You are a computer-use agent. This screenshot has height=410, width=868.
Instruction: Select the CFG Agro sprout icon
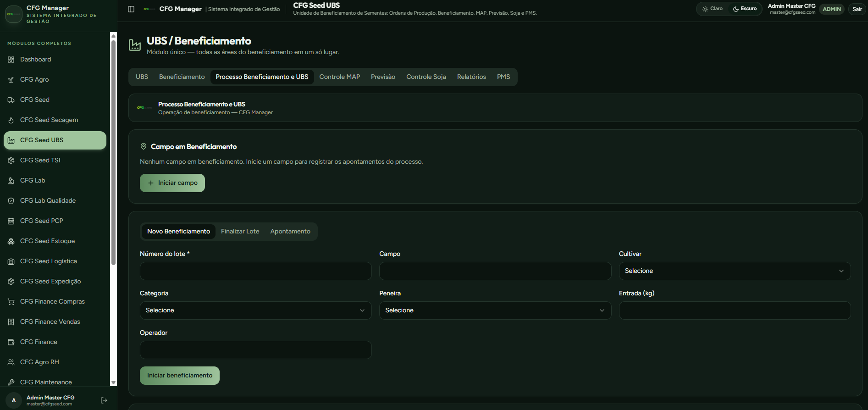(11, 80)
